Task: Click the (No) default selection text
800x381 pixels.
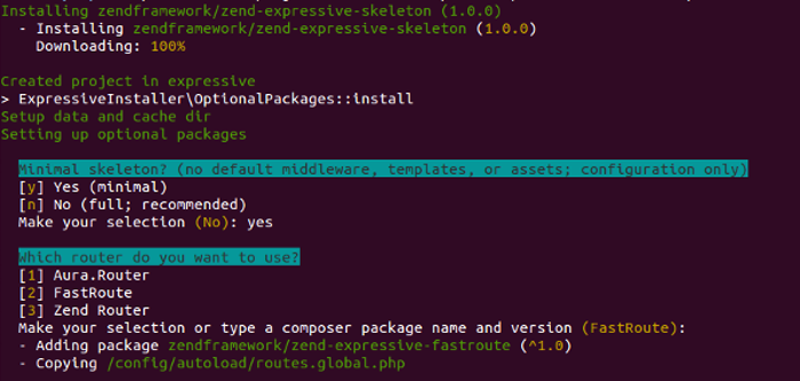Action: point(211,222)
